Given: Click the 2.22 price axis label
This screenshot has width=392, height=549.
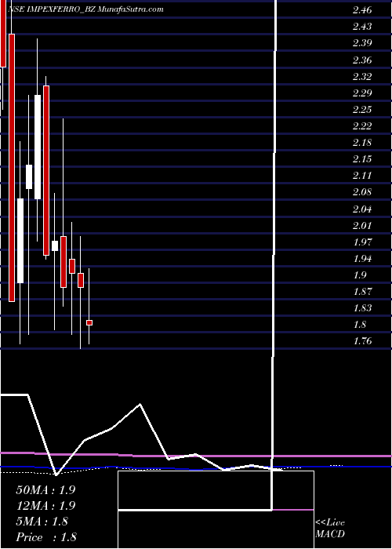Looking at the screenshot, I should tap(362, 125).
